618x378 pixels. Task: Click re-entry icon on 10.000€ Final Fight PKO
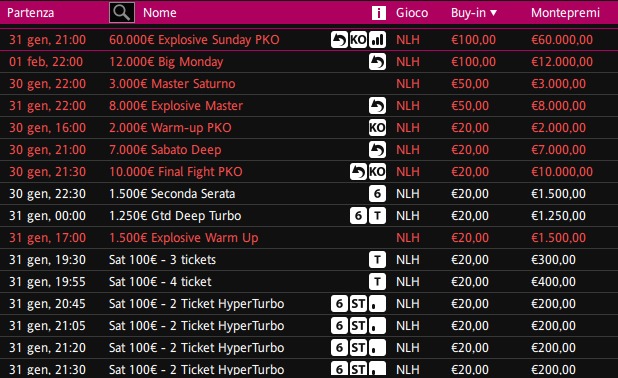click(x=358, y=172)
